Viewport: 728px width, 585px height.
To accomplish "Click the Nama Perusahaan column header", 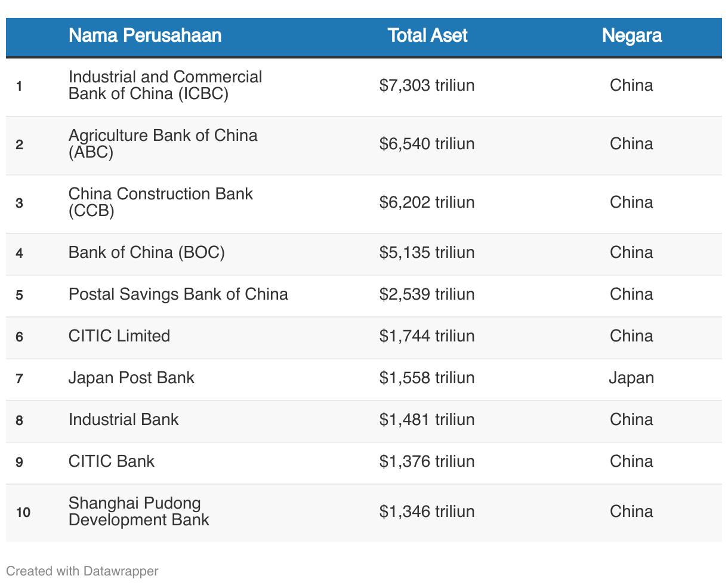I will (145, 35).
